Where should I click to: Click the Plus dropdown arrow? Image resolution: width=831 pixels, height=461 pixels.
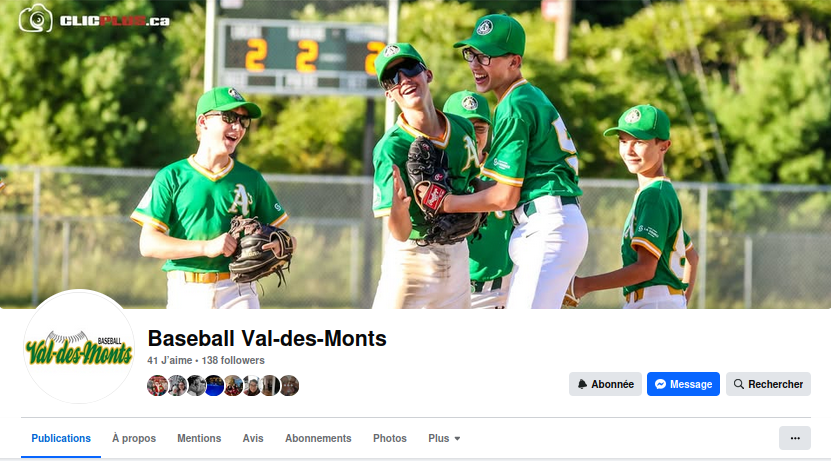[457, 439]
